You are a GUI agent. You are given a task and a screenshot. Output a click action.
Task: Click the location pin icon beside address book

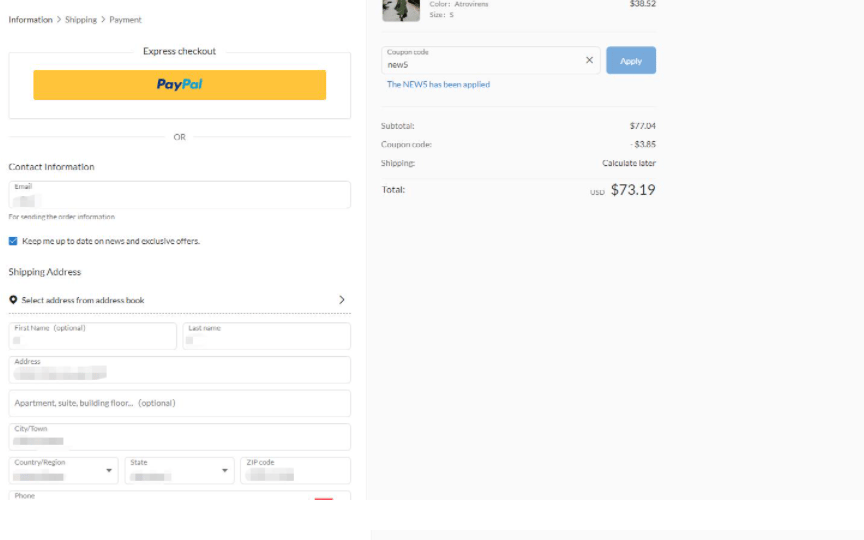click(13, 300)
